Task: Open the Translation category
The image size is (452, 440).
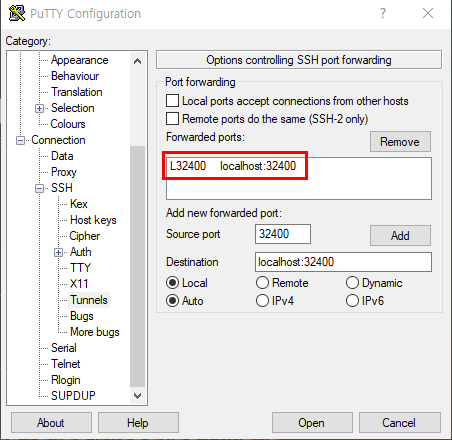Action: tap(77, 92)
